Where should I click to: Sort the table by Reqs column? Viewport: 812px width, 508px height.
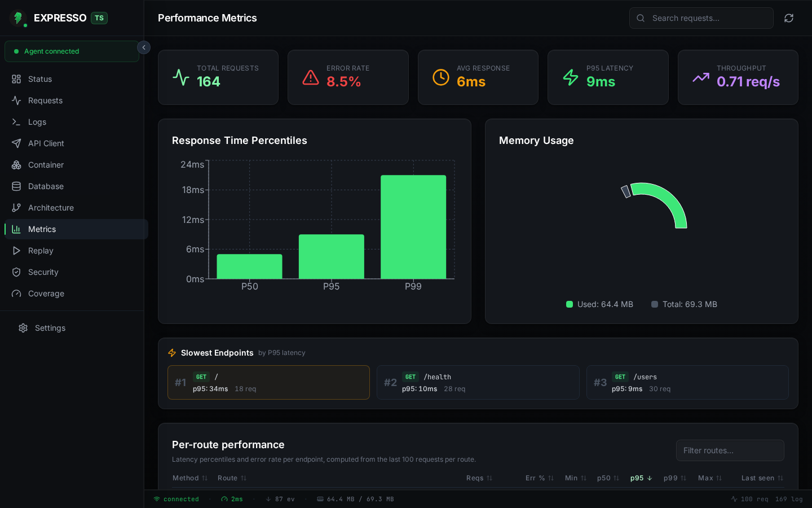click(479, 478)
